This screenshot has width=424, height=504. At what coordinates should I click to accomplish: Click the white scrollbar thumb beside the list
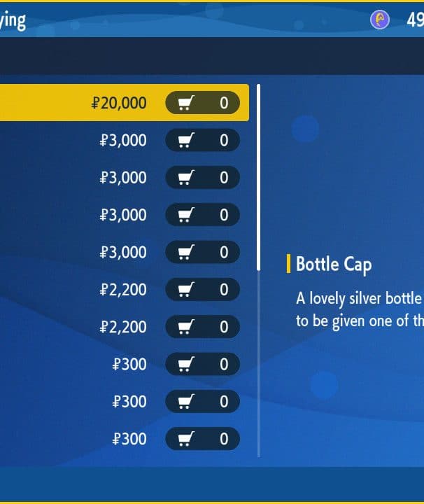pos(259,177)
